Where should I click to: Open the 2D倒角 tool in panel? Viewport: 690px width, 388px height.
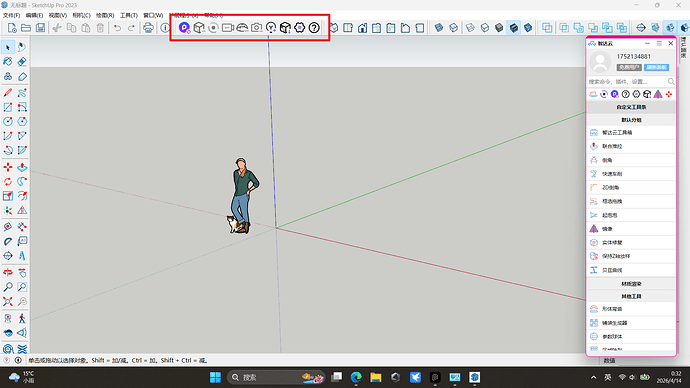point(631,187)
